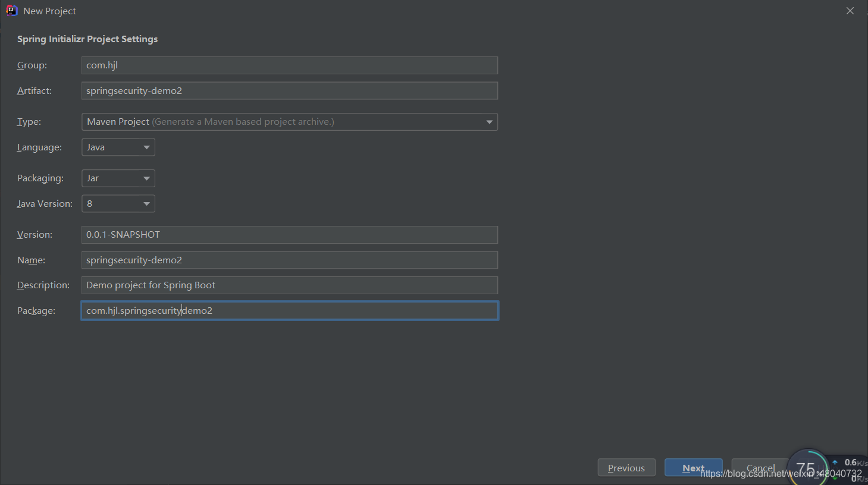Click the Description input field
868x485 pixels.
pyautogui.click(x=289, y=285)
